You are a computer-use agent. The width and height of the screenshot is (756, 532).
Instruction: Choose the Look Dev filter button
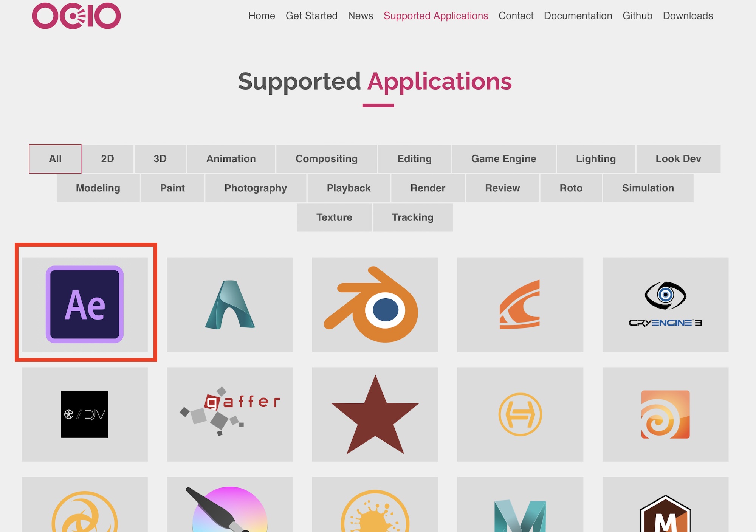pos(678,159)
